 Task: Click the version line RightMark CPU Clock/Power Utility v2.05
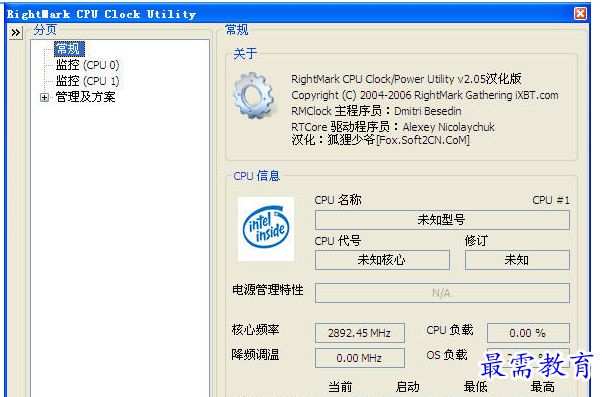click(x=406, y=79)
